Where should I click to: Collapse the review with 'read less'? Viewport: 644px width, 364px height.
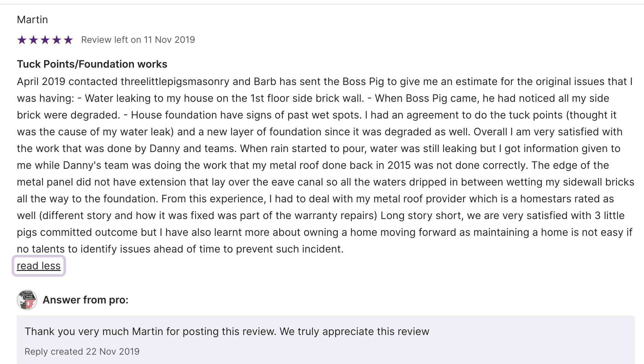tap(39, 266)
